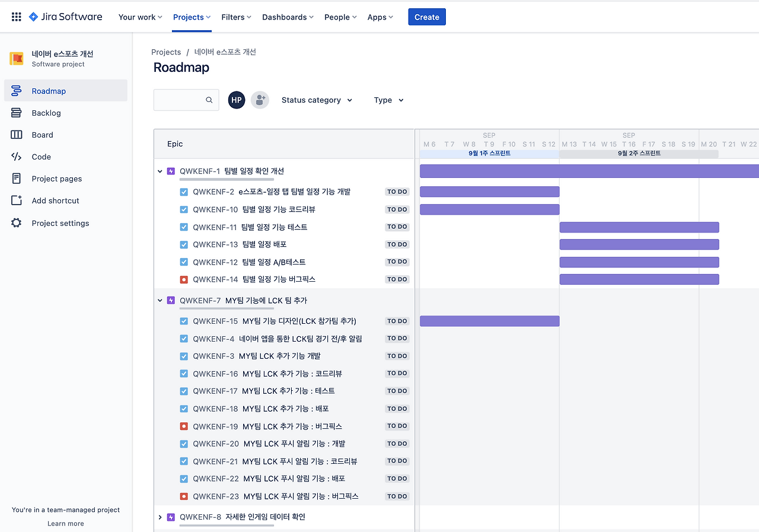Open the Type filter dropdown

388,100
